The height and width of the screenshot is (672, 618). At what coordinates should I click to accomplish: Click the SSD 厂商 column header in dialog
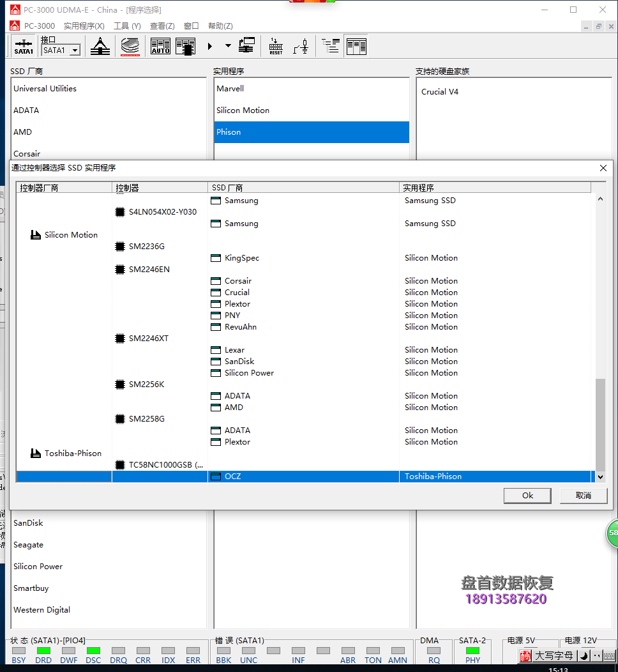click(x=304, y=188)
